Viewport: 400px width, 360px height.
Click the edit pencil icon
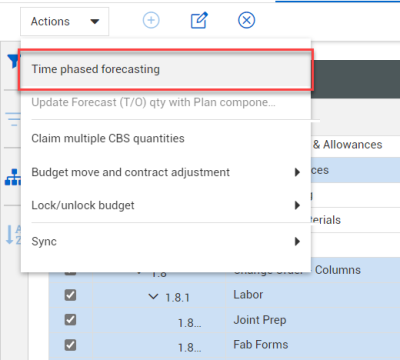[x=199, y=20]
